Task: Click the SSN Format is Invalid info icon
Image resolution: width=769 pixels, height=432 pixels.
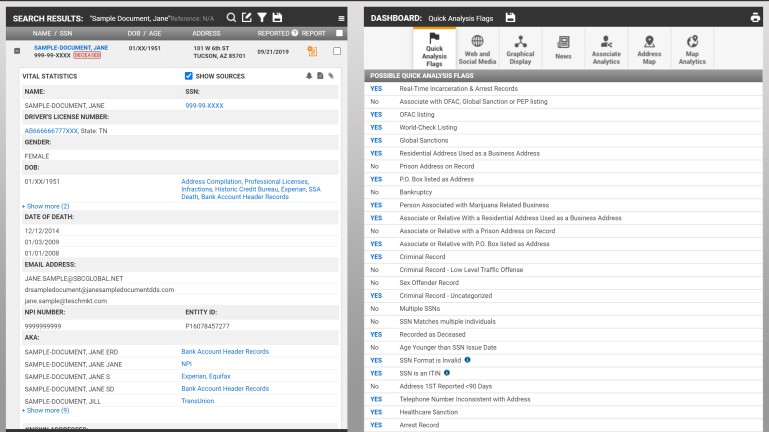Action: [468, 359]
